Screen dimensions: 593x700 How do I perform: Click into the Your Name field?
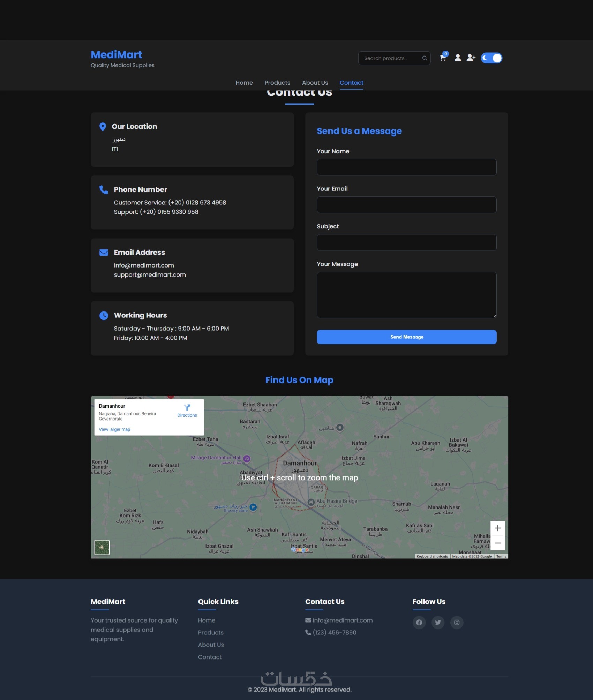pos(406,167)
